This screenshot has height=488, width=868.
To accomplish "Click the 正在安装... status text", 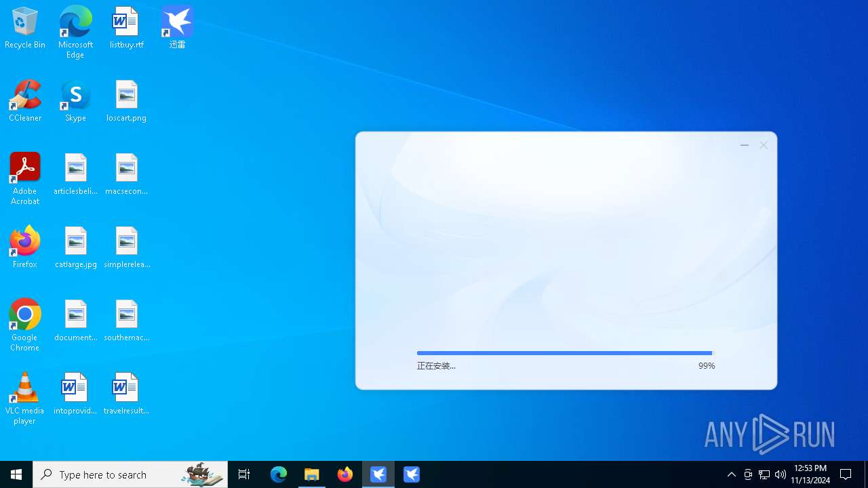I will pos(436,366).
